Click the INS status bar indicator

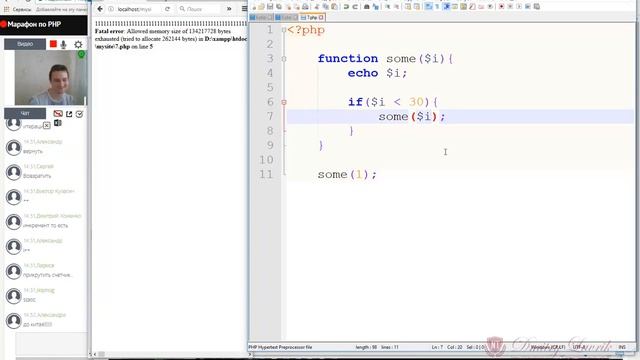click(622, 347)
